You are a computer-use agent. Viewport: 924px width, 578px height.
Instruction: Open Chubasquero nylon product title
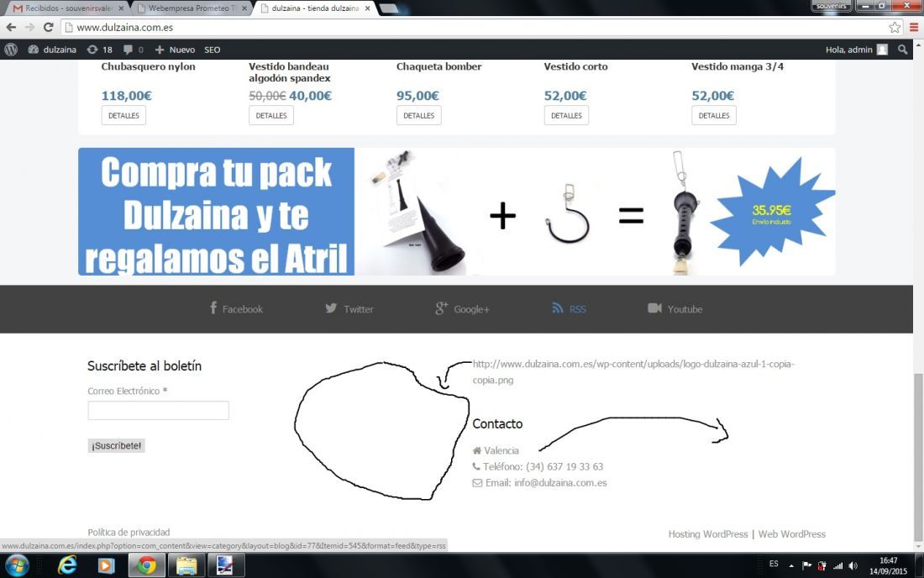tap(148, 66)
